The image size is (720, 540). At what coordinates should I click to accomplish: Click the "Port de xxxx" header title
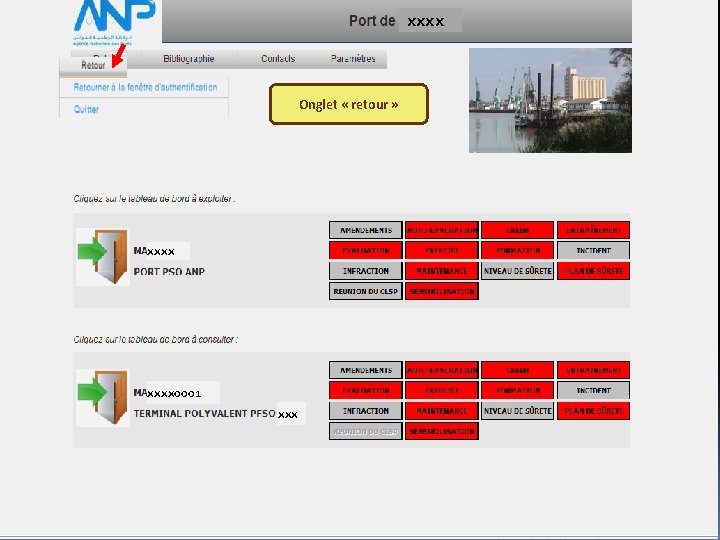point(397,21)
